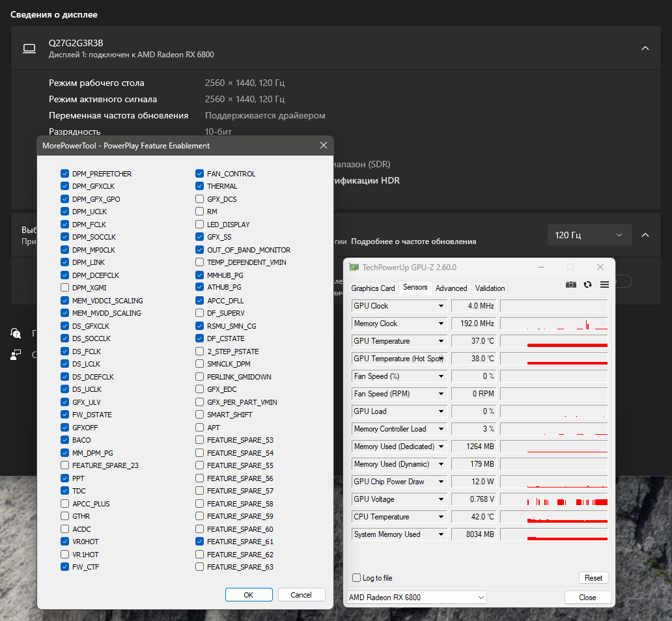Uncheck the BACO feature checkbox
This screenshot has width=672, height=621.
point(64,440)
